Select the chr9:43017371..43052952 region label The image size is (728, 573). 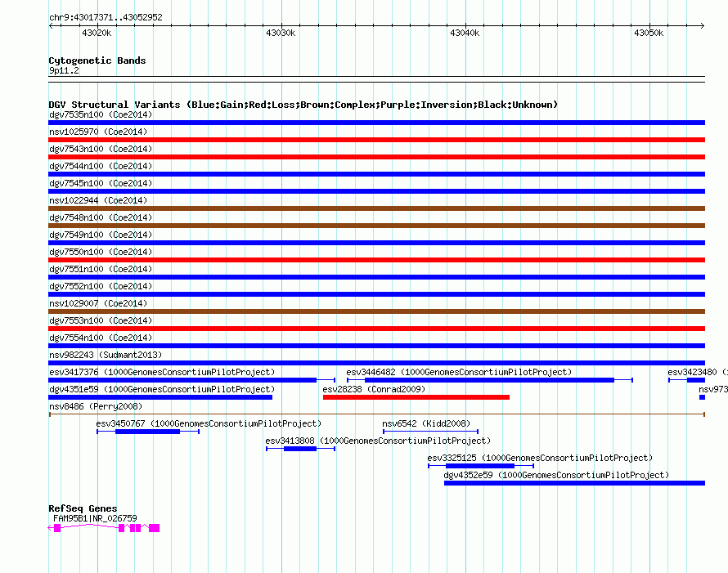(x=105, y=17)
